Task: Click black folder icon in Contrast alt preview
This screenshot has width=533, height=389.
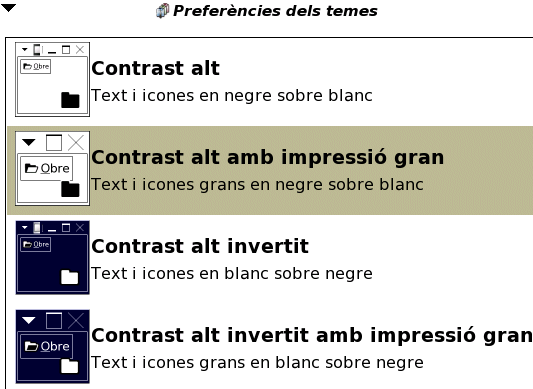Action: point(70,100)
